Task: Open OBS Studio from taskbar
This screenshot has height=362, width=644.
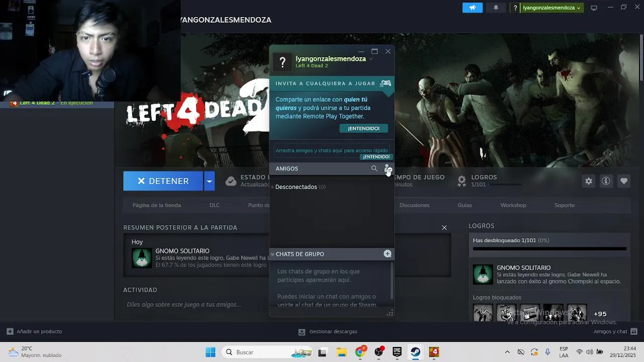Action: [x=379, y=352]
